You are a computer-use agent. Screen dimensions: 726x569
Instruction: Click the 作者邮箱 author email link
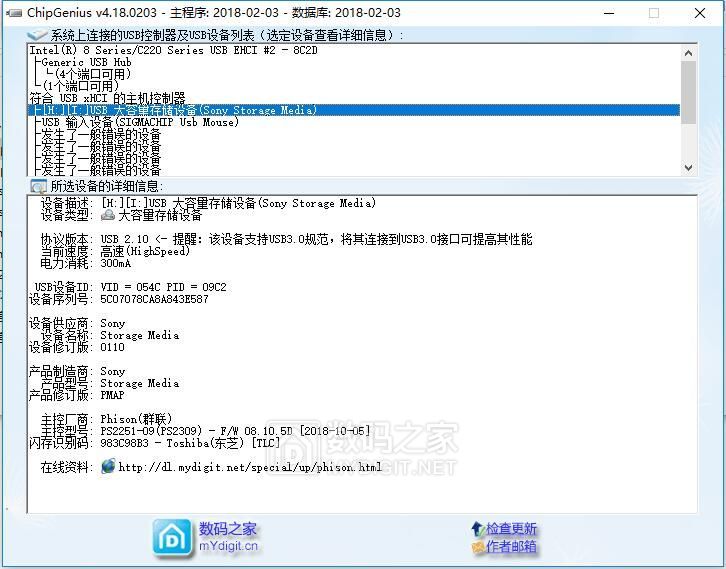(512, 547)
